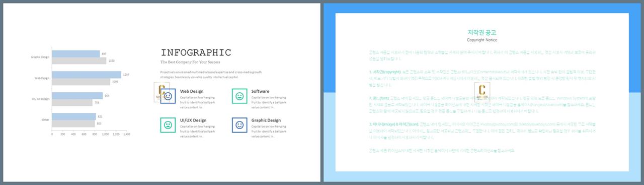Click the blue Web Design bar labeled 1297
The width and height of the screenshot is (644, 185).
point(86,75)
